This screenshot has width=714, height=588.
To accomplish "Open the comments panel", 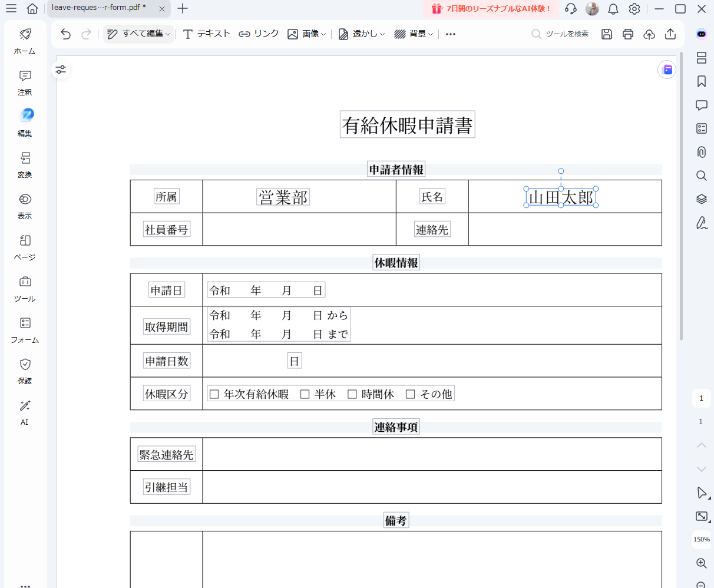I will [701, 105].
